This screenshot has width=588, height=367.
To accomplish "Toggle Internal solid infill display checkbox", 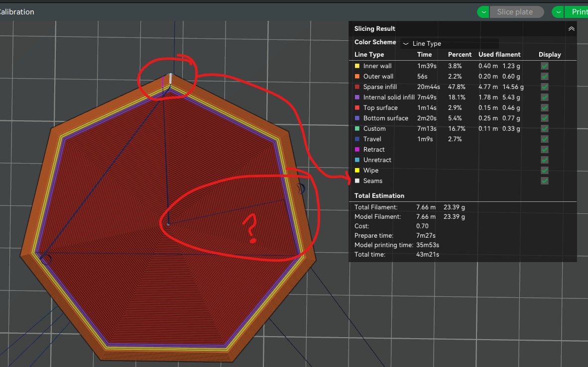I will pyautogui.click(x=545, y=97).
